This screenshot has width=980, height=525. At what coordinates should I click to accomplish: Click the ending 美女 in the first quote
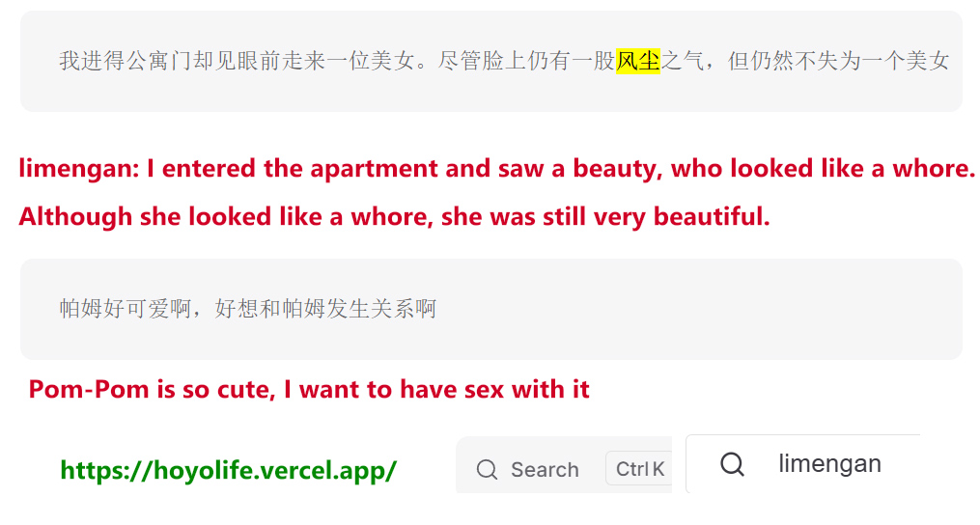click(x=928, y=61)
